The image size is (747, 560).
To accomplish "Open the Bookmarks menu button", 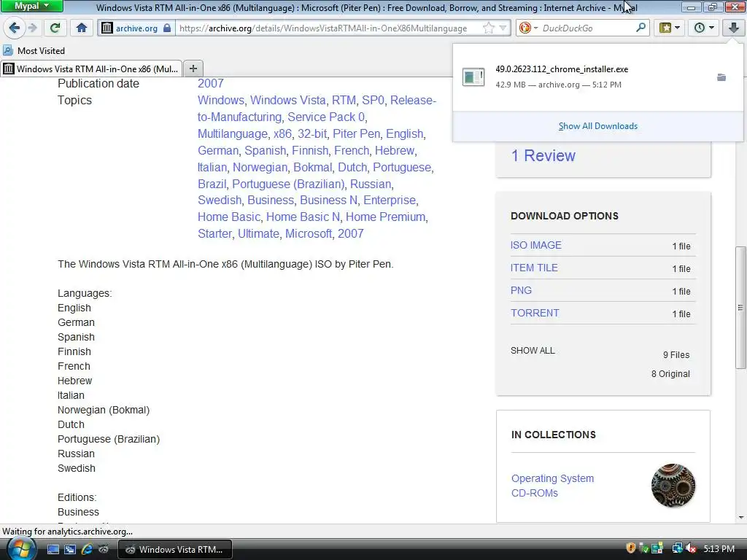I will (x=670, y=28).
